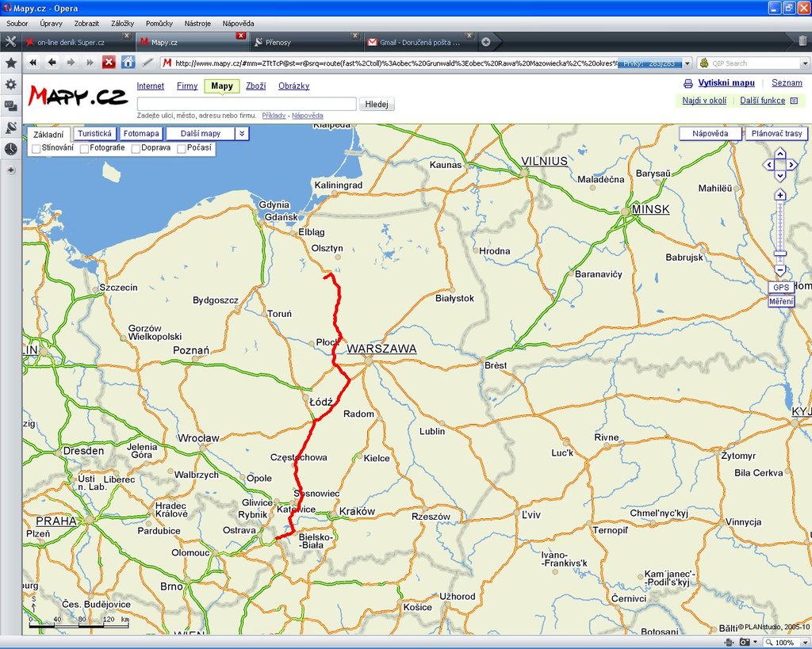
Task: Close the on-line deník Super.cz tab
Action: click(126, 36)
